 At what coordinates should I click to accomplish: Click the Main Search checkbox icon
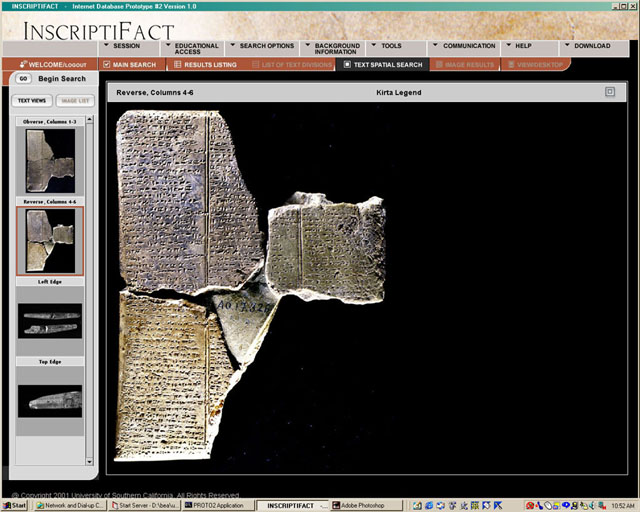point(107,65)
